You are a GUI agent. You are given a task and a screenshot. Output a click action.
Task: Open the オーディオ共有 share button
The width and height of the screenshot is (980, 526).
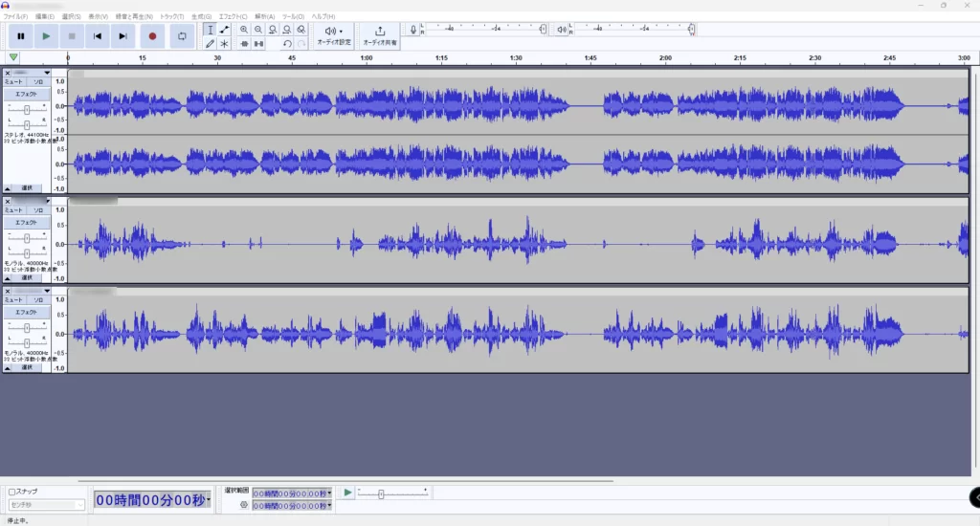click(380, 36)
